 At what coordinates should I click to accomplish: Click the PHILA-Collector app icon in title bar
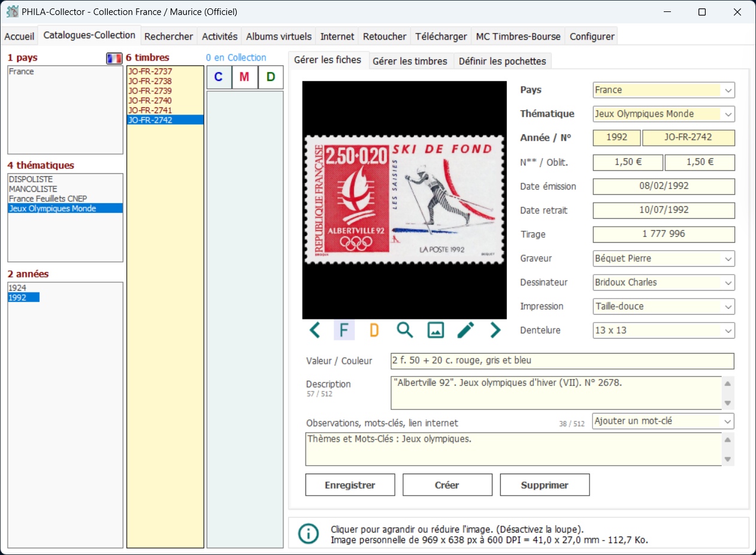(x=12, y=11)
